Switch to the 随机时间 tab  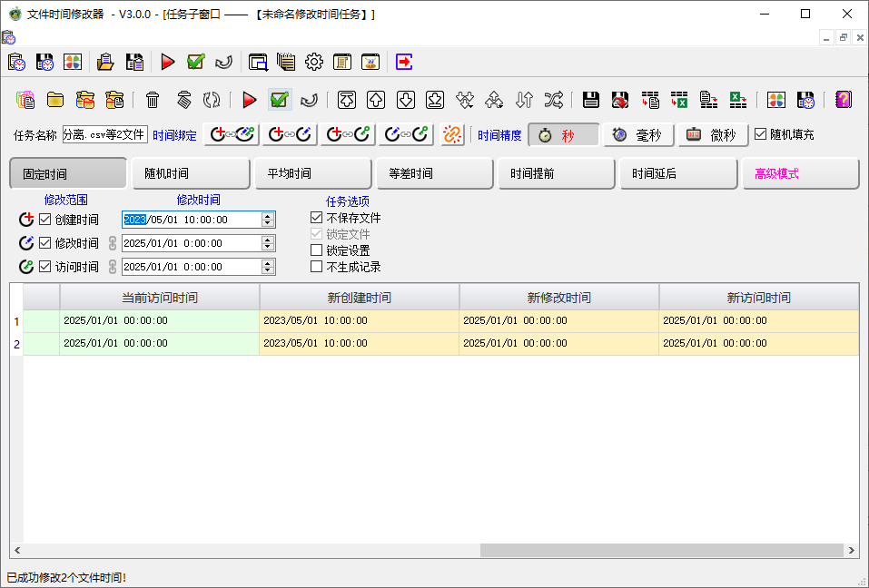[x=190, y=172]
